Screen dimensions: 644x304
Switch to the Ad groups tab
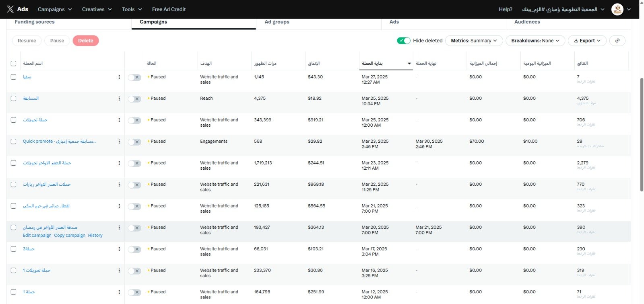click(277, 22)
